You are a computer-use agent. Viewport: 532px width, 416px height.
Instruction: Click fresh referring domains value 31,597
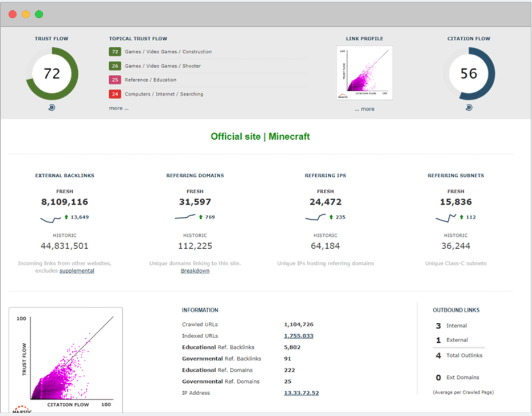[195, 202]
